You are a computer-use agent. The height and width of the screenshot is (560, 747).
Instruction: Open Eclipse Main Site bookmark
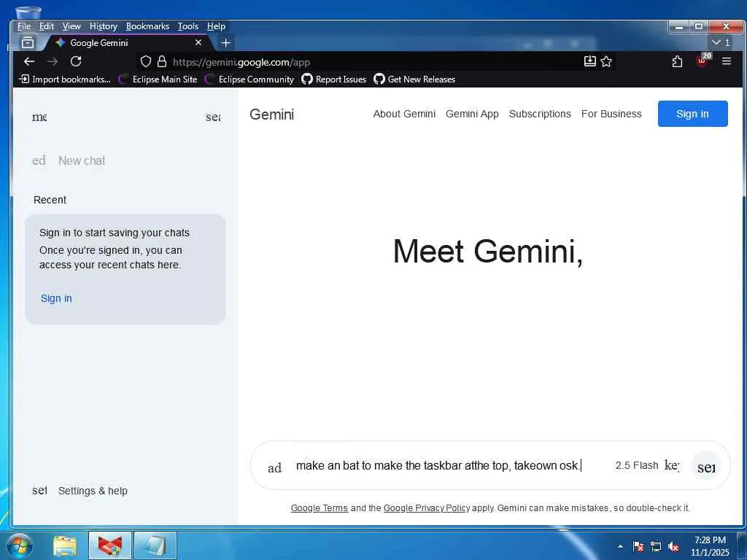(158, 79)
